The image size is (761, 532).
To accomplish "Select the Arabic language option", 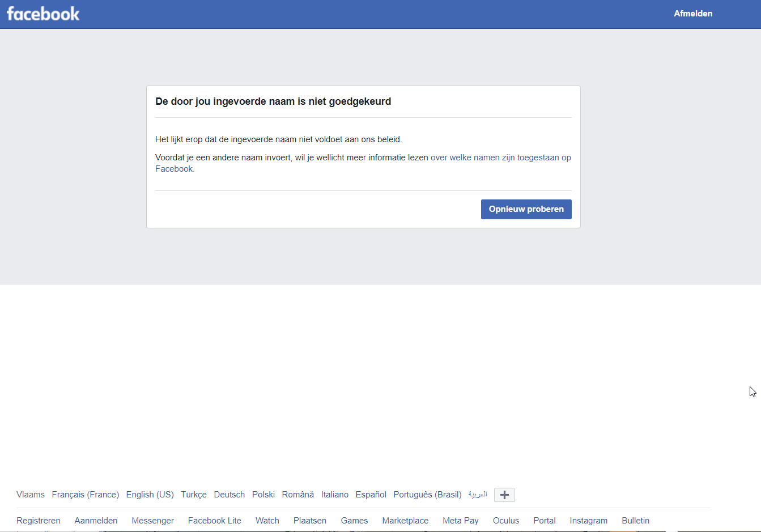I will click(x=477, y=495).
